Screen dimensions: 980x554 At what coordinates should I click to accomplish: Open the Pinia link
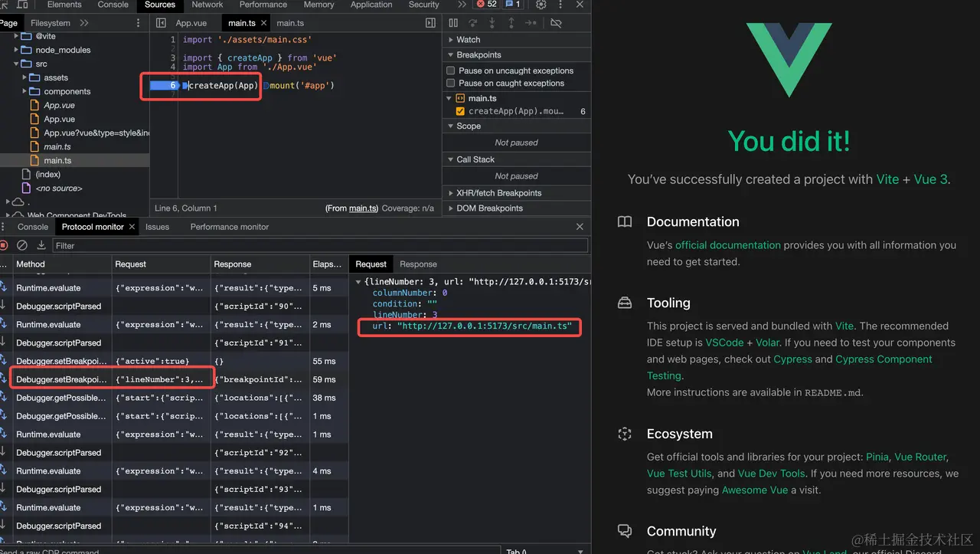877,457
